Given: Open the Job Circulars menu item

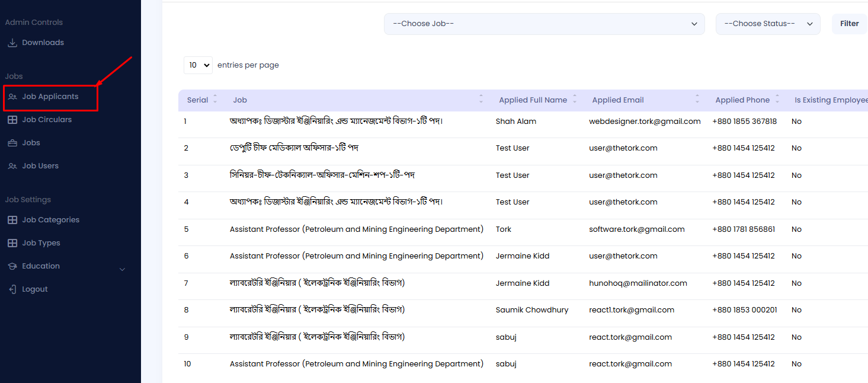Looking at the screenshot, I should point(47,120).
